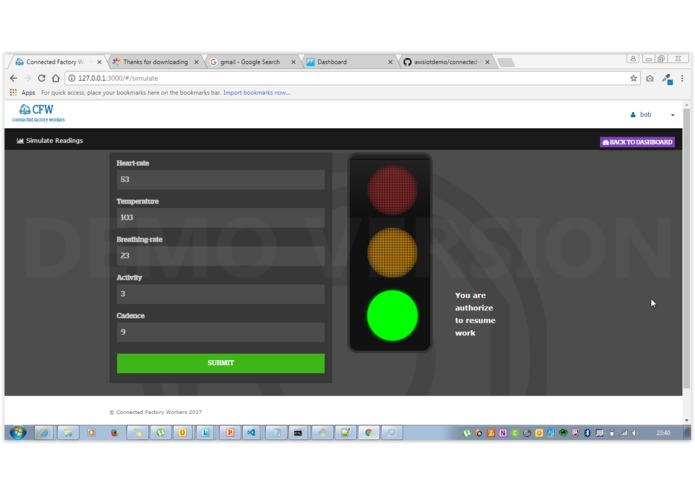
Task: Open Internet Explorer from the taskbar
Action: 44,432
